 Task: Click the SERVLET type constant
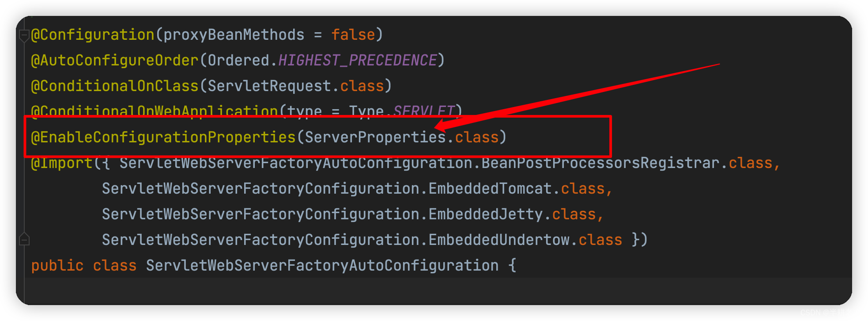(424, 111)
